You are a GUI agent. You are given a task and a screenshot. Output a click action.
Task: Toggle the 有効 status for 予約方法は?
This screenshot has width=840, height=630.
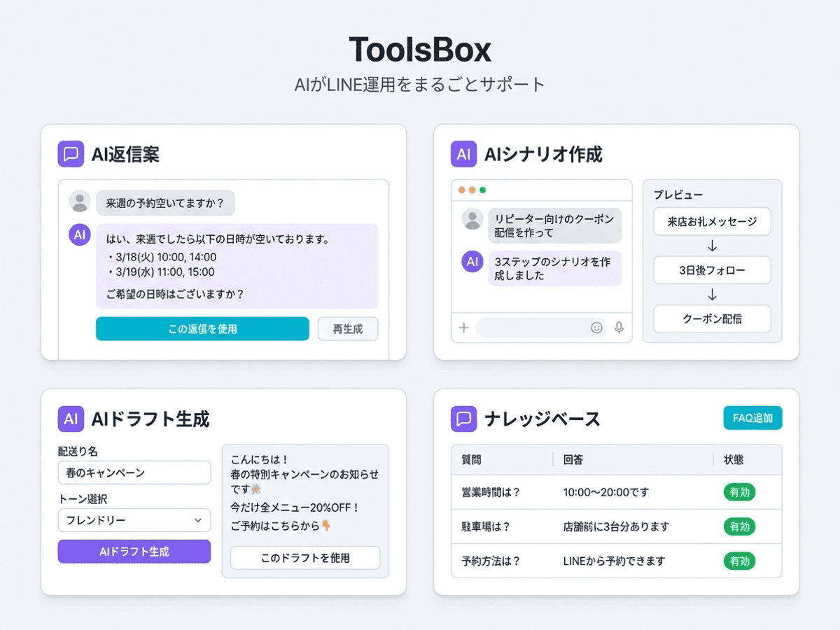(739, 561)
